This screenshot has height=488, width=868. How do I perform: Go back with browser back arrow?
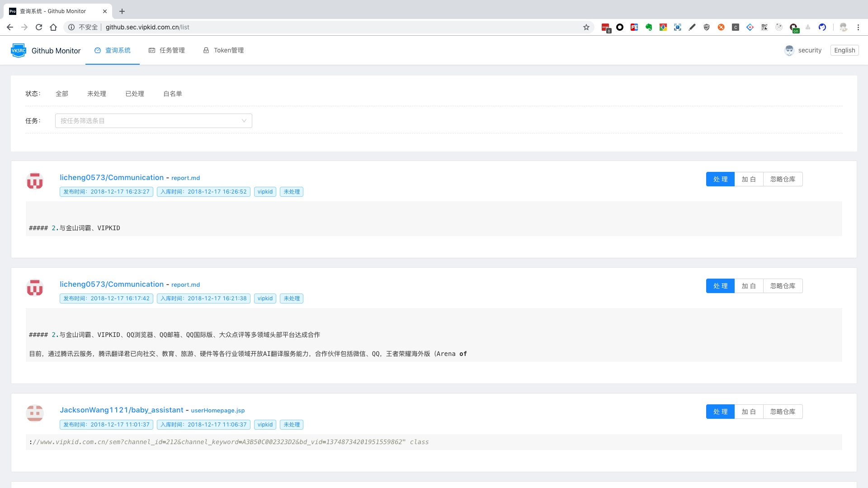point(10,27)
